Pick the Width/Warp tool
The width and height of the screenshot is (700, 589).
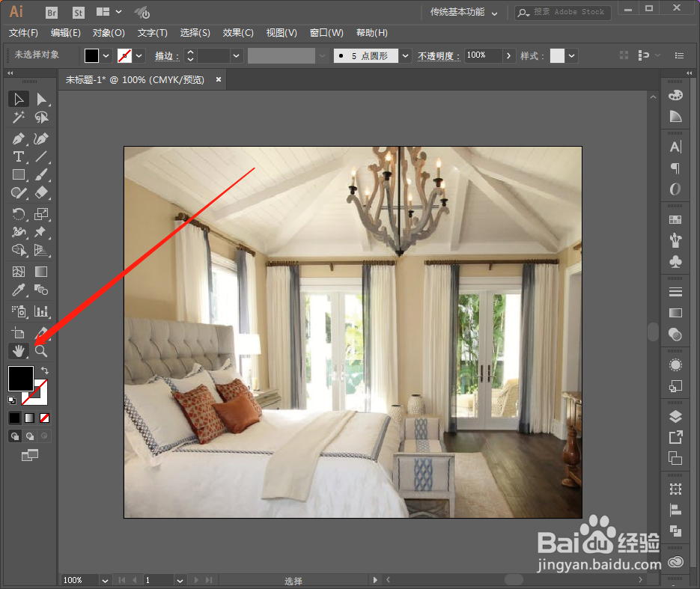[x=19, y=232]
